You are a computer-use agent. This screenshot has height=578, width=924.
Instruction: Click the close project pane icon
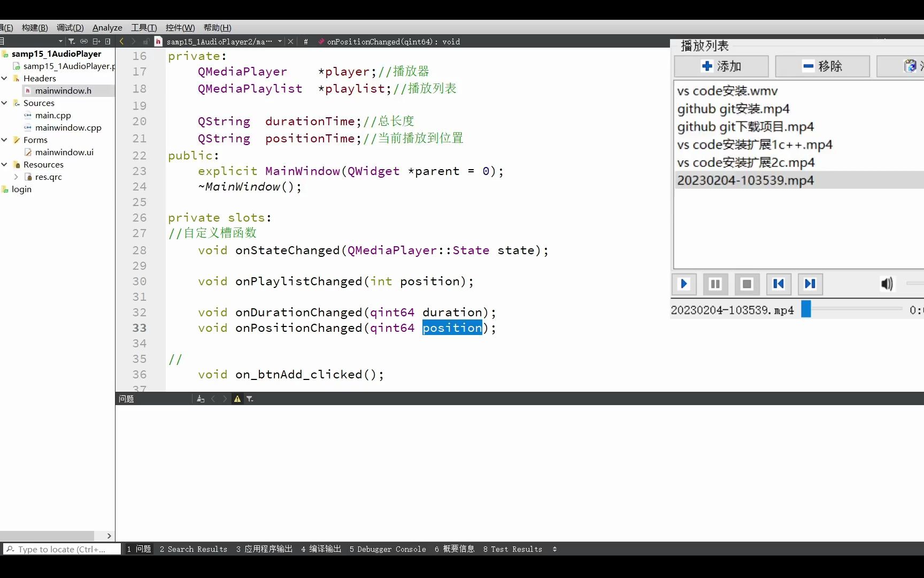pyautogui.click(x=108, y=41)
